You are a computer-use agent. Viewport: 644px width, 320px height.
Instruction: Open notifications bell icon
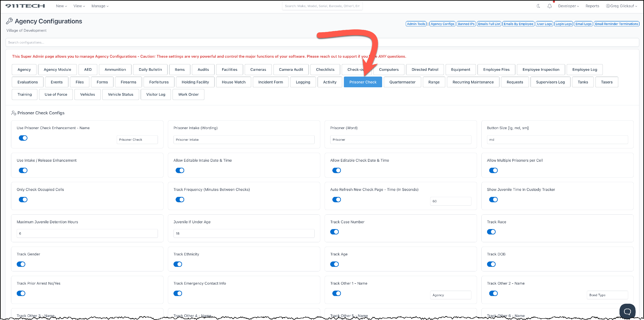549,6
